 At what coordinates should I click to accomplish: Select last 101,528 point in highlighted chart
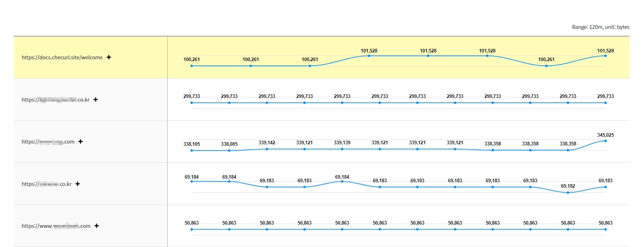point(605,56)
